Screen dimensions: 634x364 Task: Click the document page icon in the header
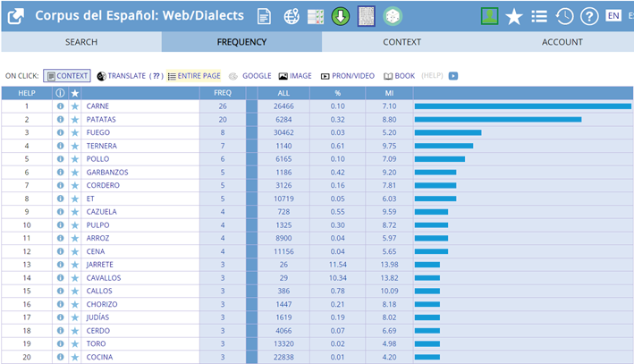pos(265,16)
